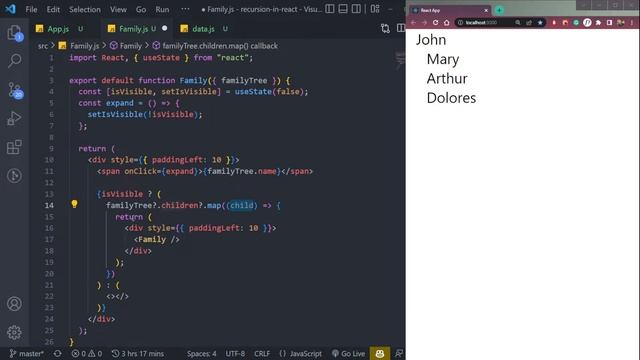This screenshot has height=360, width=640.
Task: Open the Run menu
Action: click(x=162, y=9)
